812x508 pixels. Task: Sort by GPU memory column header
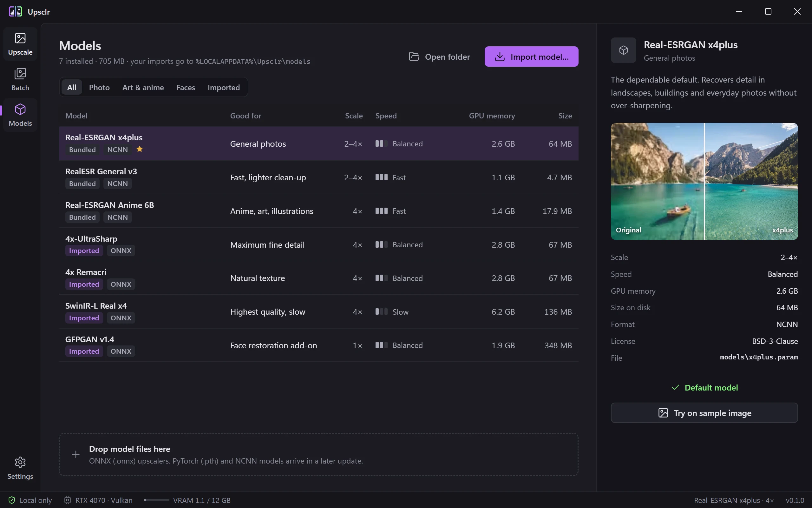(492, 116)
